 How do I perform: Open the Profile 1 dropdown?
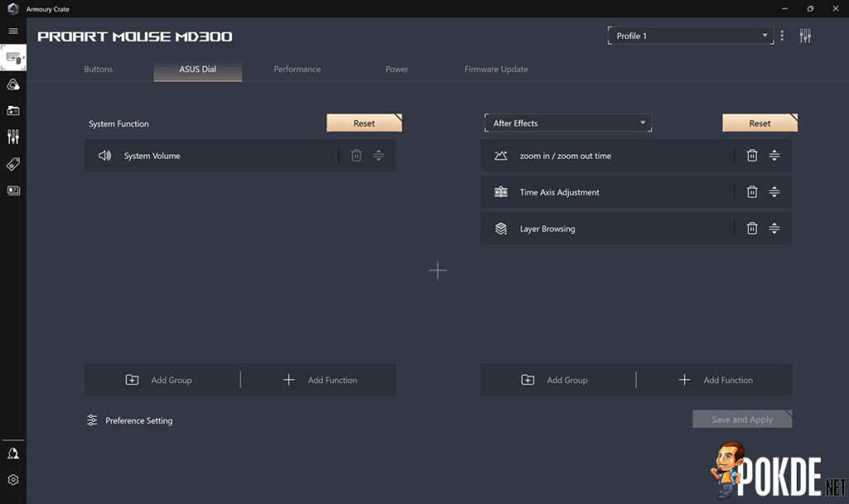click(691, 36)
